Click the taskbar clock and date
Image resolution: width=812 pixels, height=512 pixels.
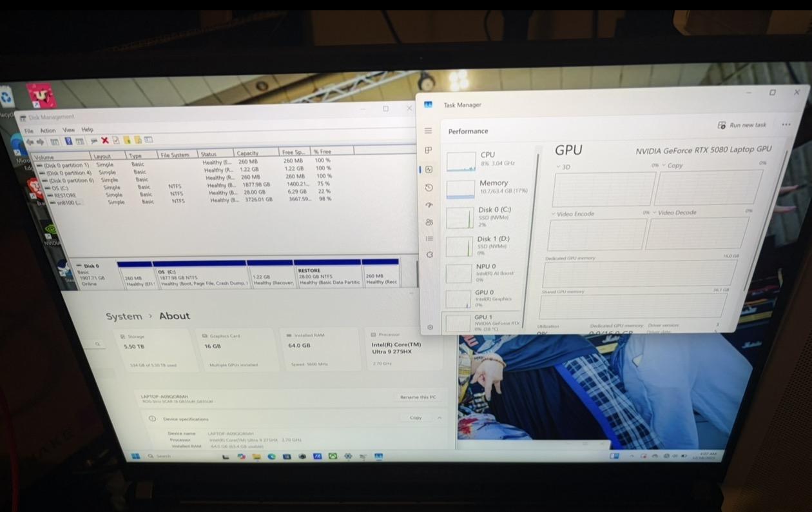click(704, 455)
